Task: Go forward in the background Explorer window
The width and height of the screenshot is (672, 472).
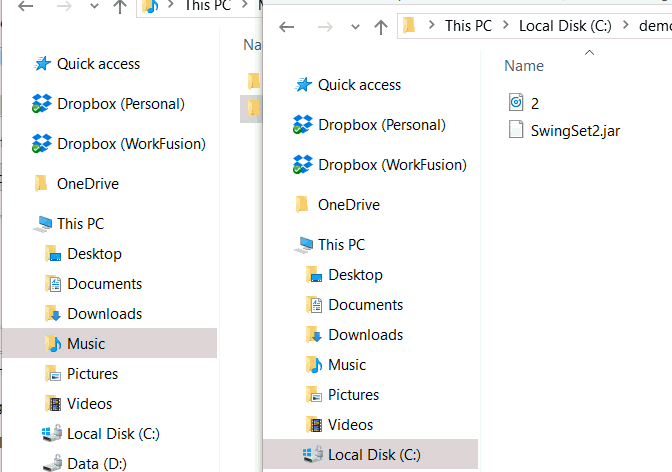Action: 64,6
